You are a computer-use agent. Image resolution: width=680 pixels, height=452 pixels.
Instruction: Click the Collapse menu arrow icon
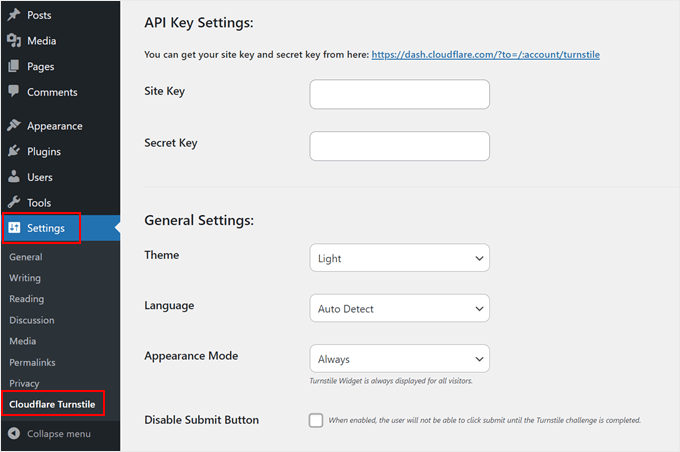(x=14, y=433)
